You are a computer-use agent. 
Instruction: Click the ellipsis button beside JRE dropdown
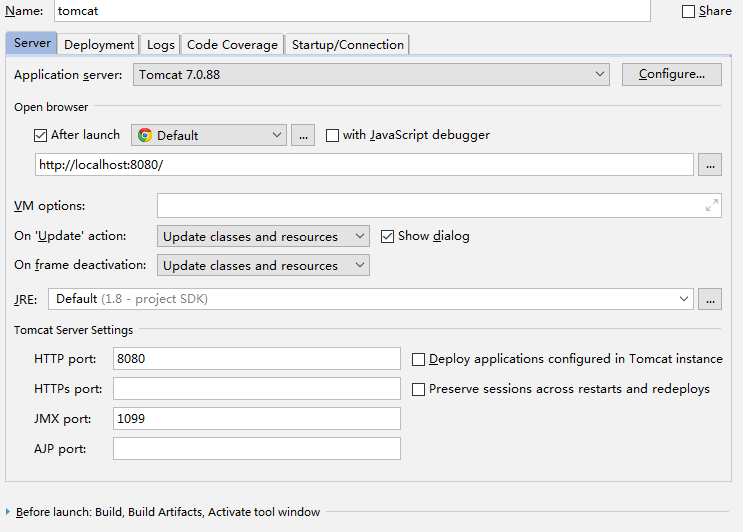pos(710,299)
